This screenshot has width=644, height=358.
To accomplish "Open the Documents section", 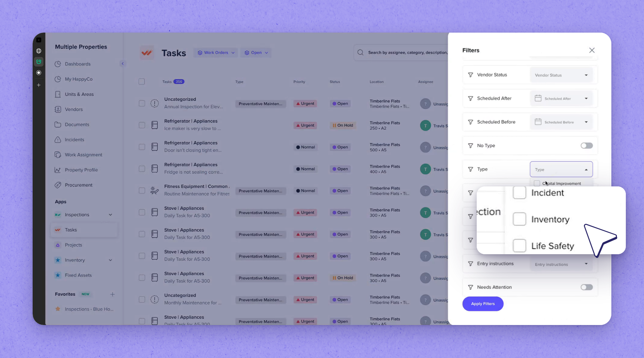I will (77, 125).
